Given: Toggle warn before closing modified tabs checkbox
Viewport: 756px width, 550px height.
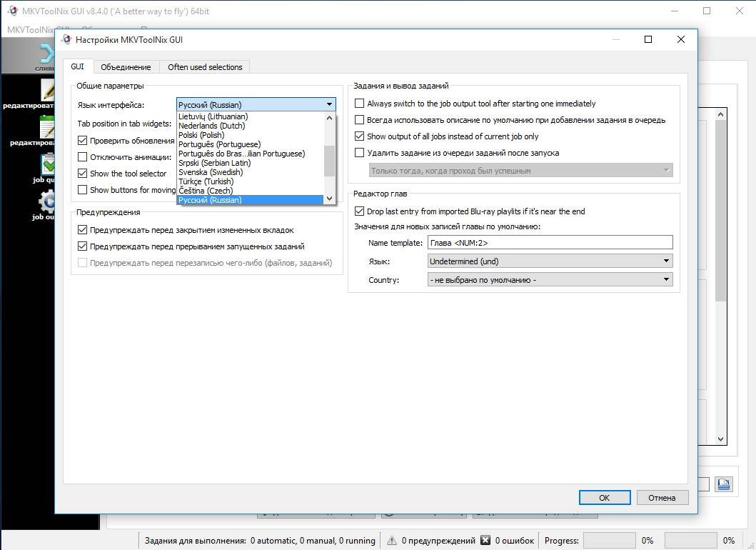Looking at the screenshot, I should [82, 230].
